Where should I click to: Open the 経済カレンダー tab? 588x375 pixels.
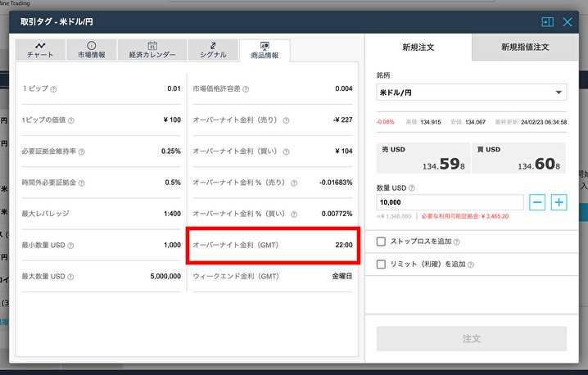coord(152,50)
